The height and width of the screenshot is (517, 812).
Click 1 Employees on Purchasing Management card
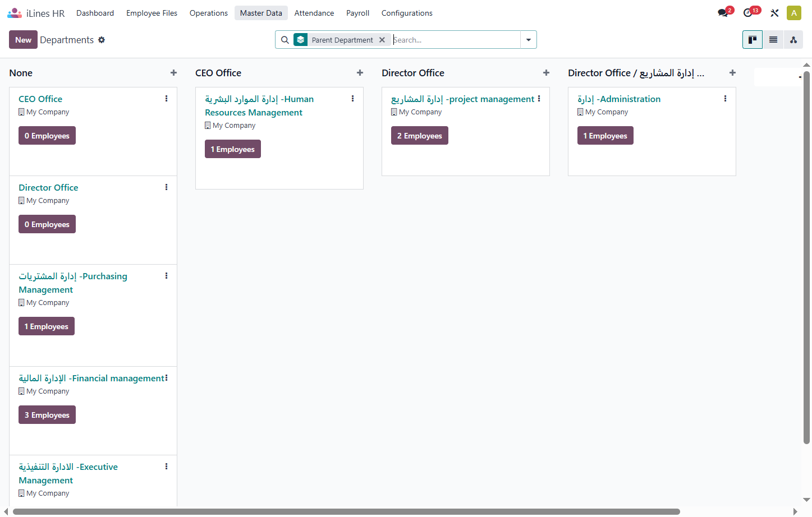click(x=47, y=326)
